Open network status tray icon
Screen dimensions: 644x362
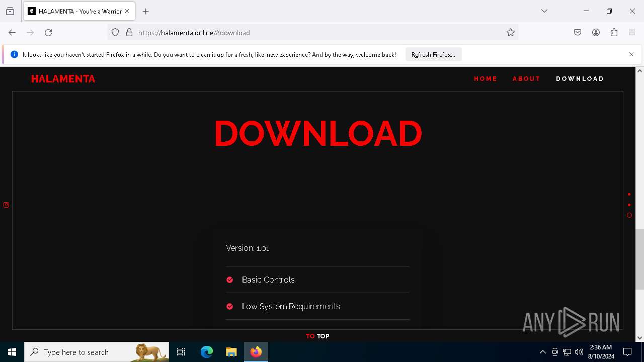point(567,352)
